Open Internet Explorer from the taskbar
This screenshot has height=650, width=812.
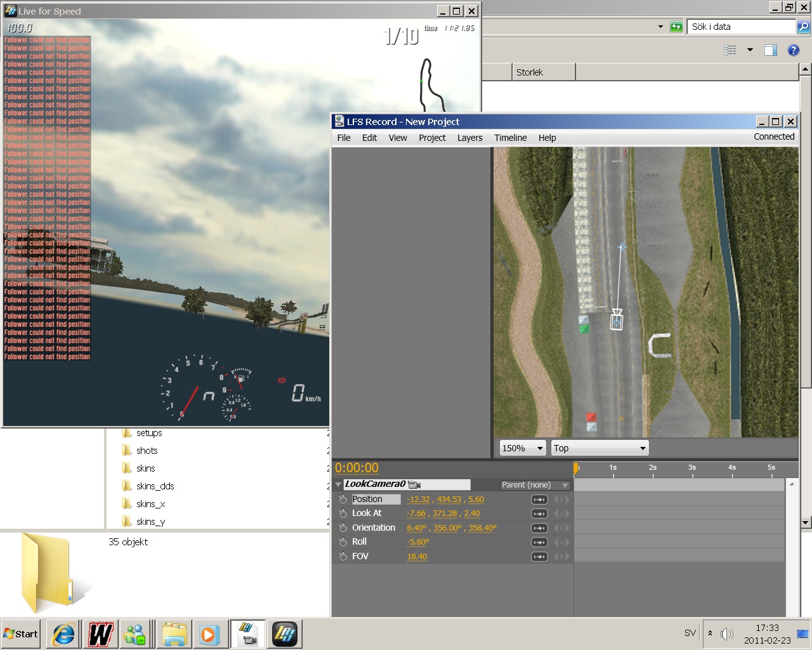click(63, 634)
